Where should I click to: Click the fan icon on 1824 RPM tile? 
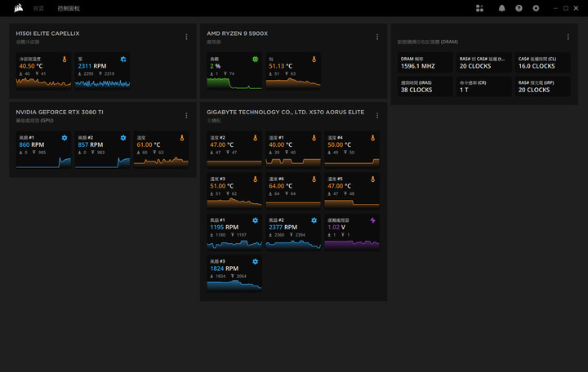[x=256, y=262]
